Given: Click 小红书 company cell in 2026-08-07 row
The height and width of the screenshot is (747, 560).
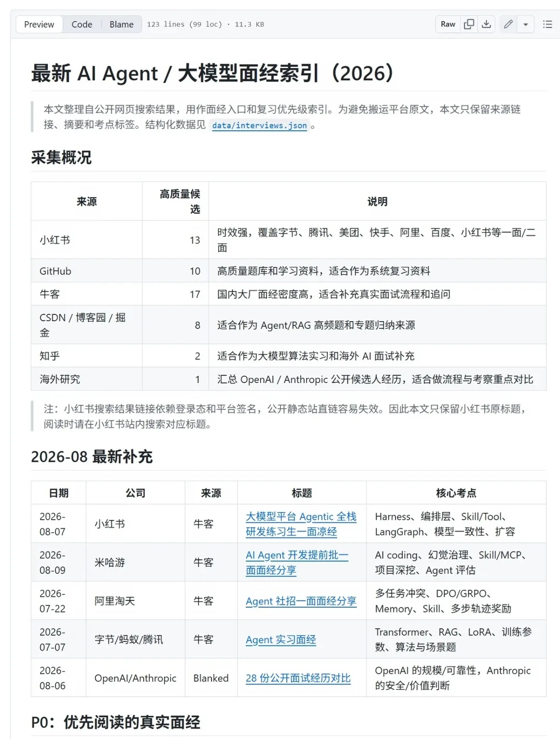Looking at the screenshot, I should click(135, 524).
